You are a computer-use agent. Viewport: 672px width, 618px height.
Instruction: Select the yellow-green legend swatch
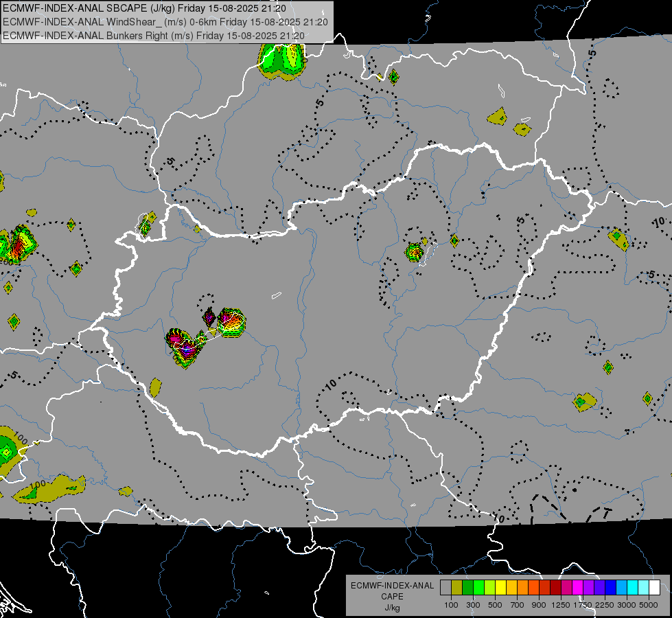[490, 587]
